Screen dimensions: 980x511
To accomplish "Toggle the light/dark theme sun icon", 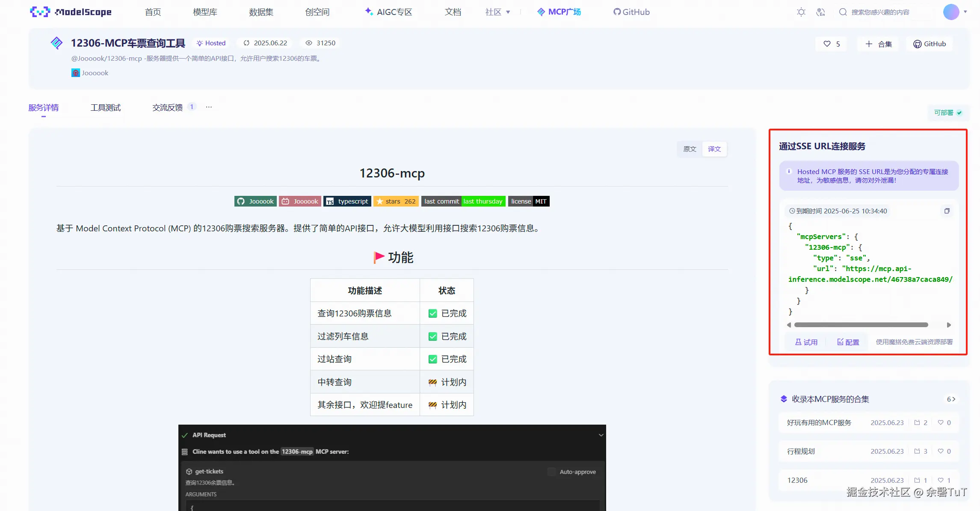I will (x=801, y=12).
